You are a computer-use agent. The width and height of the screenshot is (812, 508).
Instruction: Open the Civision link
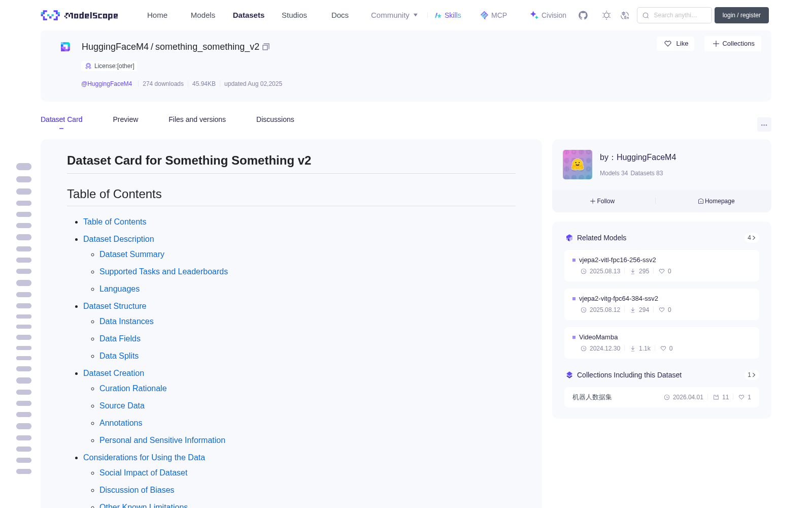(548, 15)
